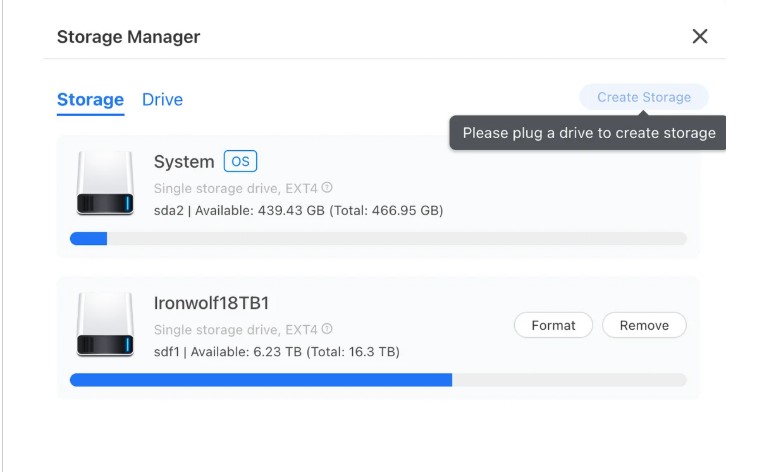This screenshot has height=472, width=763.
Task: Remove the Ironwolf18TB1 storage
Action: coord(643,325)
